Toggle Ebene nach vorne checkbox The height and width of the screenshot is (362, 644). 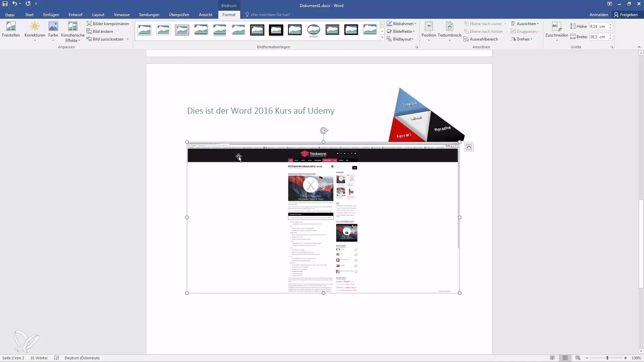[482, 23]
